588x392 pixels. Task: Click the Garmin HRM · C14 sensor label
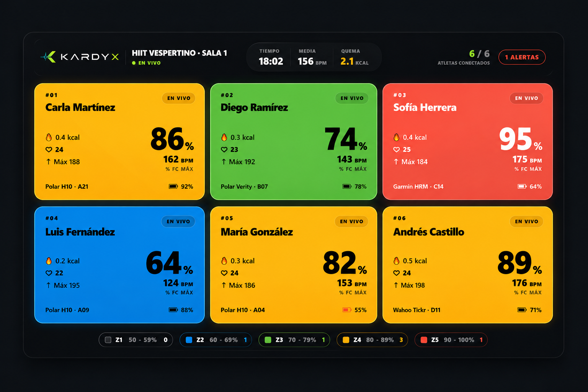[418, 187]
